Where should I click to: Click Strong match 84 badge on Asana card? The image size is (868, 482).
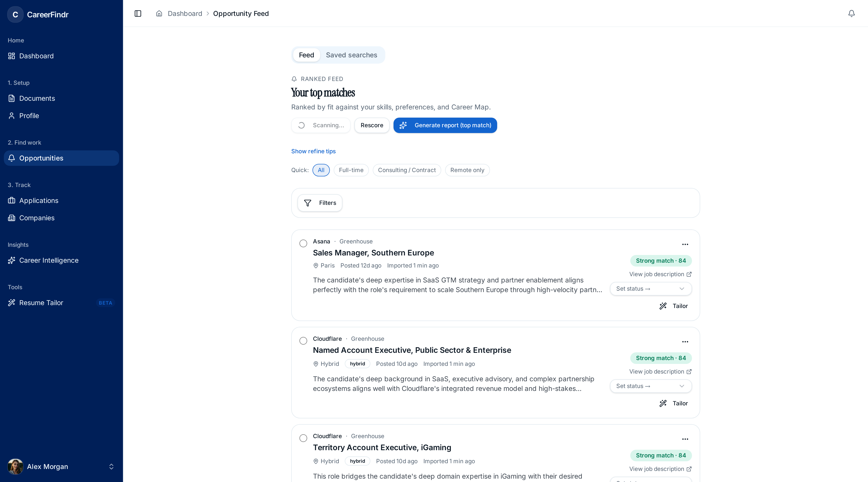pos(661,261)
